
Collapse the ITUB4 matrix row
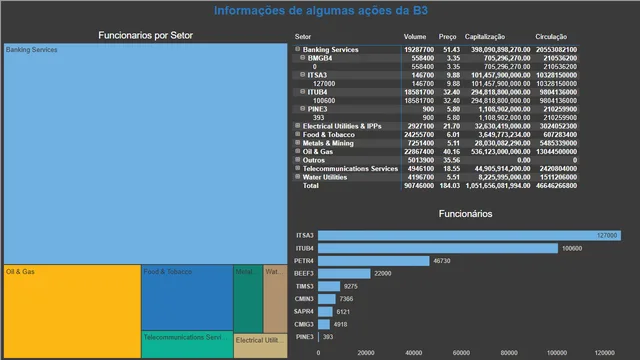302,91
